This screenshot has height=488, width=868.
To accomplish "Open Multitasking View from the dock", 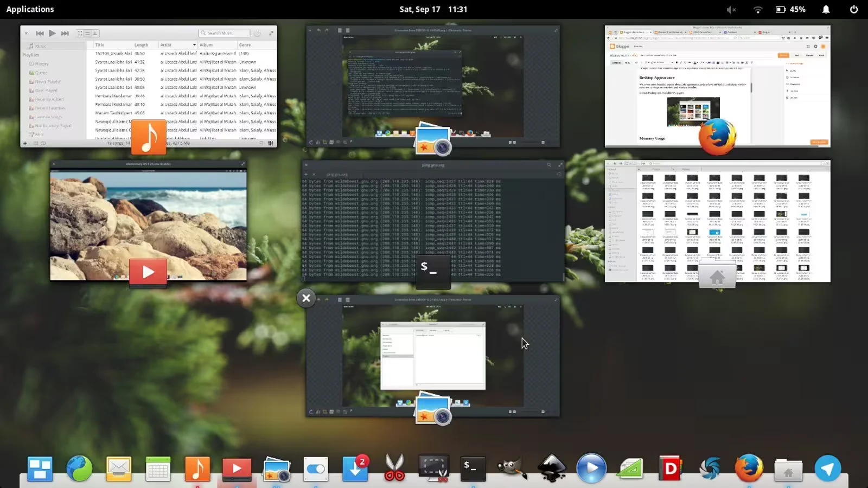I will point(40,469).
